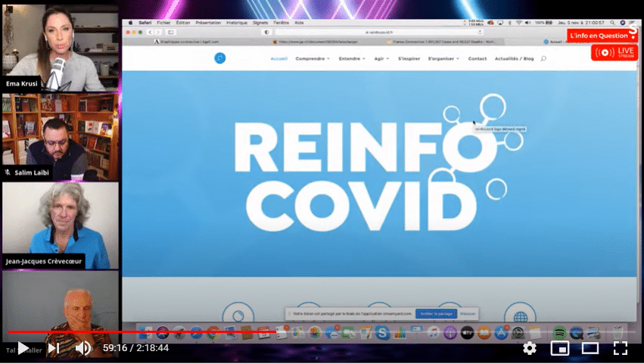644x364 pixels.
Task: Open the Trash in the dock
Action: coord(618,332)
